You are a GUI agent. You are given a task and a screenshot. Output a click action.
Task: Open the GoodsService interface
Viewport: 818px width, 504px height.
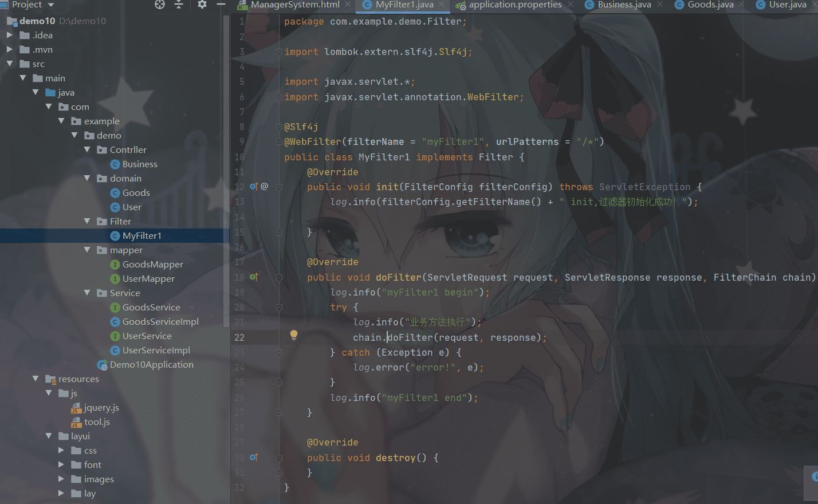151,307
